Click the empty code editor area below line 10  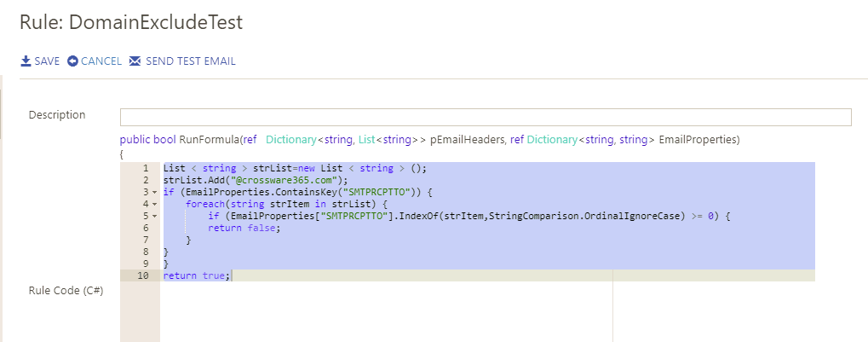pos(487,311)
